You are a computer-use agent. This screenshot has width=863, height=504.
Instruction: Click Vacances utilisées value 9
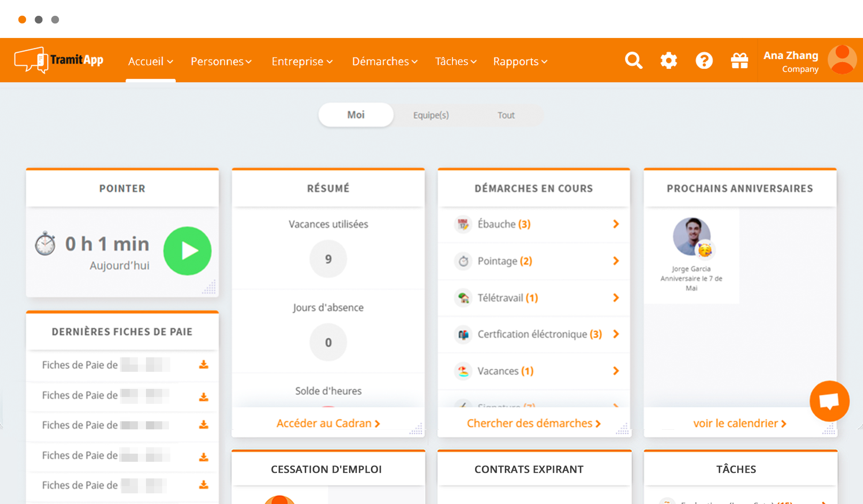click(328, 259)
